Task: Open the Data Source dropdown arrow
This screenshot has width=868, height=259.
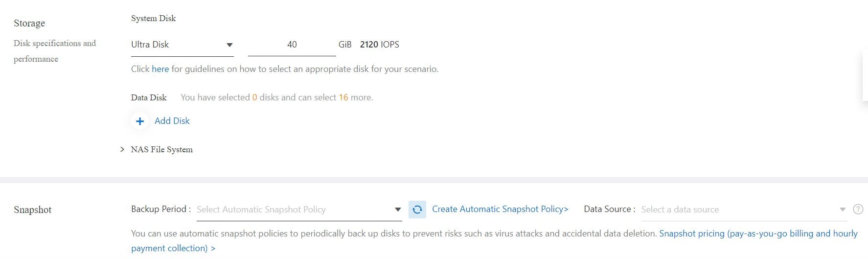Action: tap(843, 210)
